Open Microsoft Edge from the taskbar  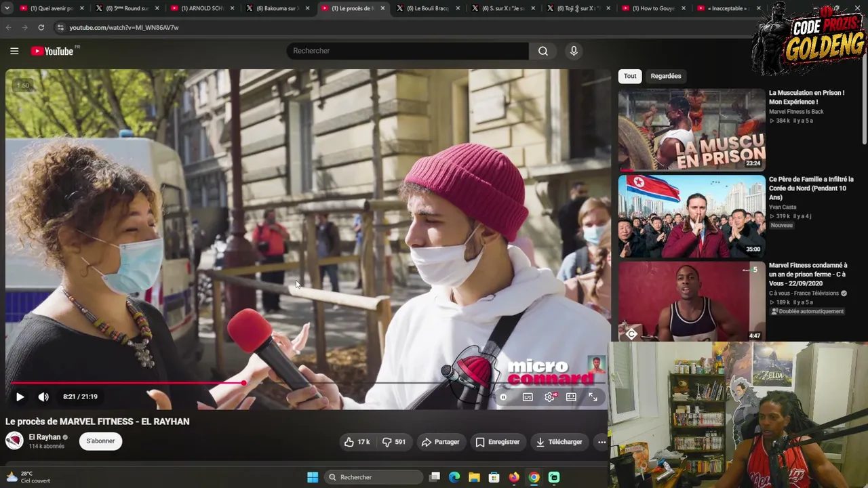[x=454, y=477]
